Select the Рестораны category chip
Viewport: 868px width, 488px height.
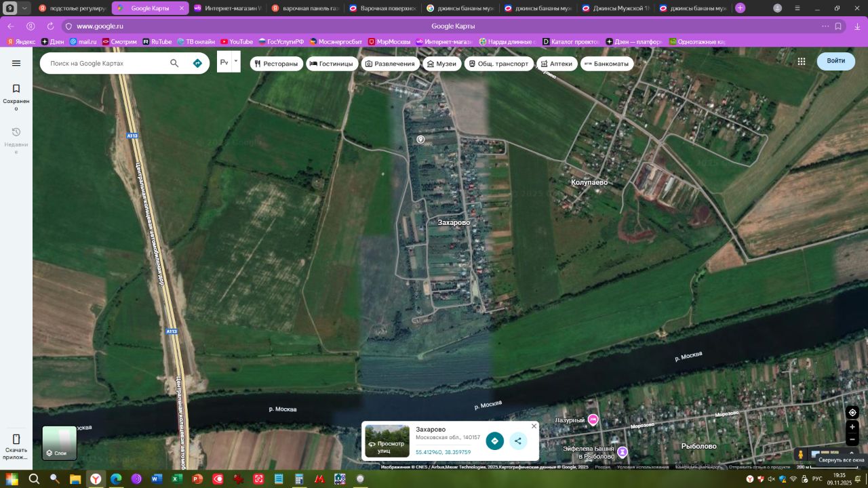click(276, 64)
